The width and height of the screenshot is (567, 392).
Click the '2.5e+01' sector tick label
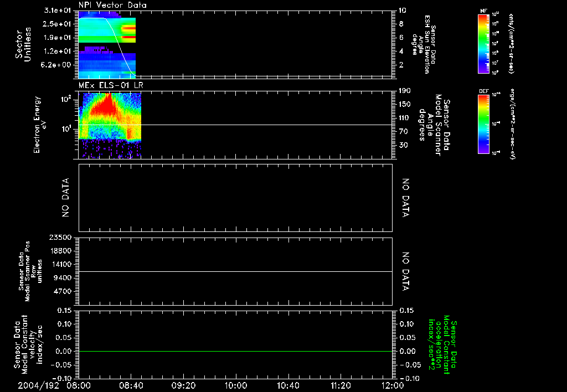(x=57, y=24)
